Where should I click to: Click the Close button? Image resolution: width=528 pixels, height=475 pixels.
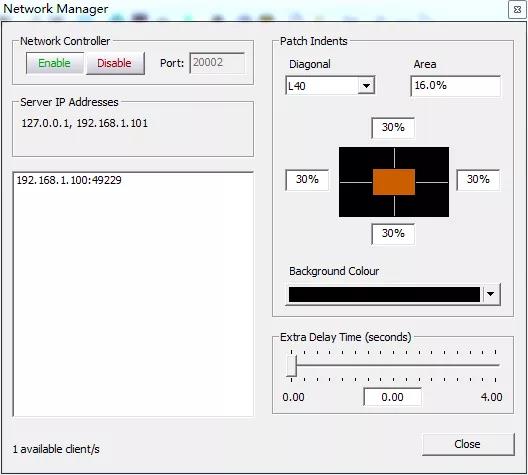click(468, 444)
